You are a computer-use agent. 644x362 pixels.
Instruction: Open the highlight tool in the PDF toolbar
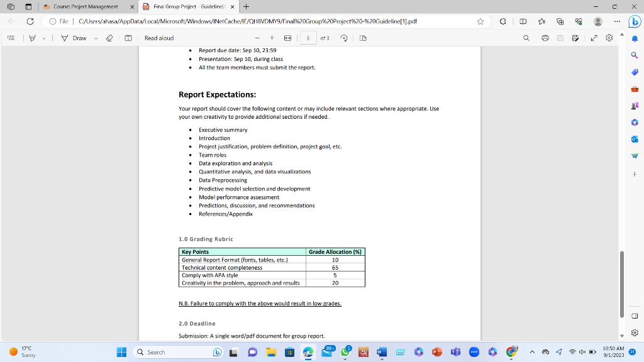coord(32,38)
